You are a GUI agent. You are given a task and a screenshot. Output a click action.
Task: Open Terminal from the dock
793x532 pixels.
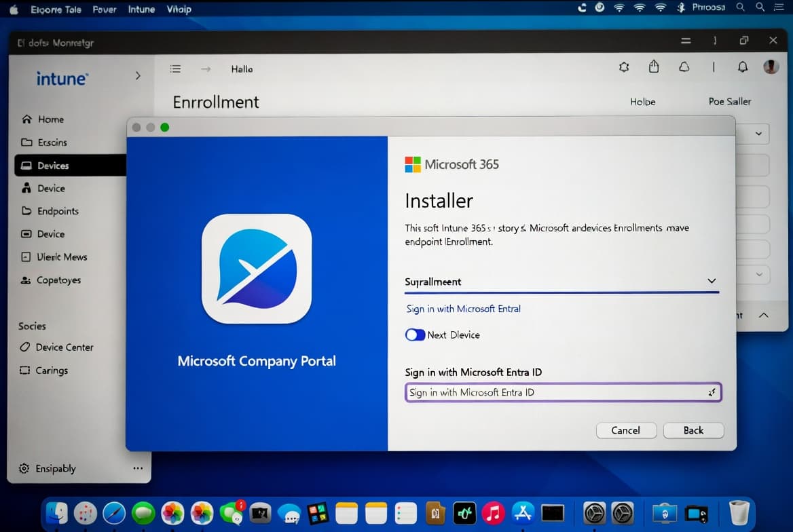click(x=552, y=514)
